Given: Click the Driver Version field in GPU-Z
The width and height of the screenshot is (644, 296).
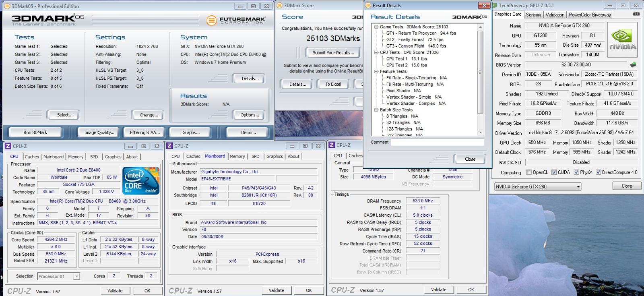Looking at the screenshot, I should click(x=581, y=132).
